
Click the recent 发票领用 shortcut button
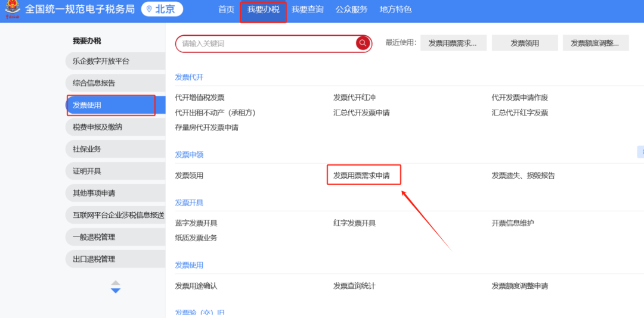525,43
